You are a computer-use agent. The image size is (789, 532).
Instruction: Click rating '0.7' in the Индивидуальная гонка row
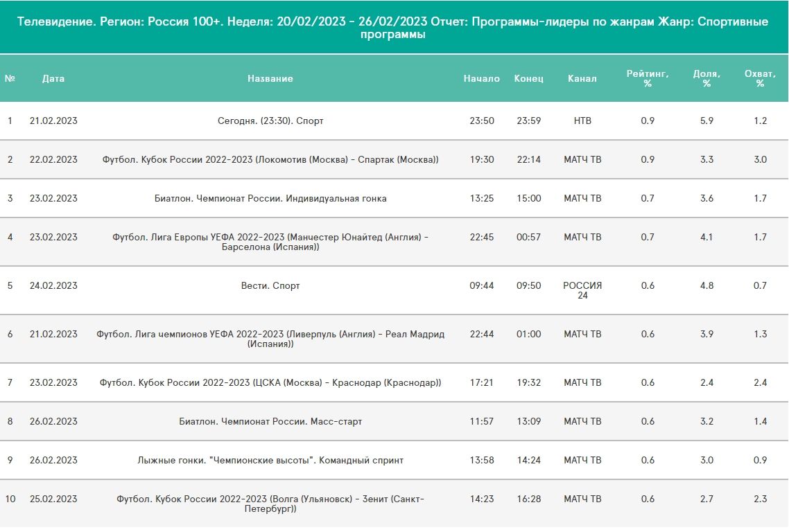pyautogui.click(x=648, y=198)
